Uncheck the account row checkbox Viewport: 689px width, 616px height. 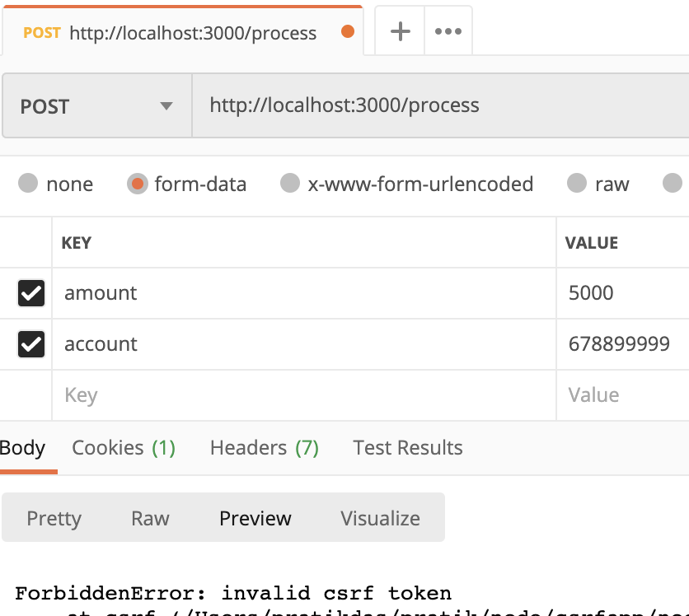tap(31, 343)
